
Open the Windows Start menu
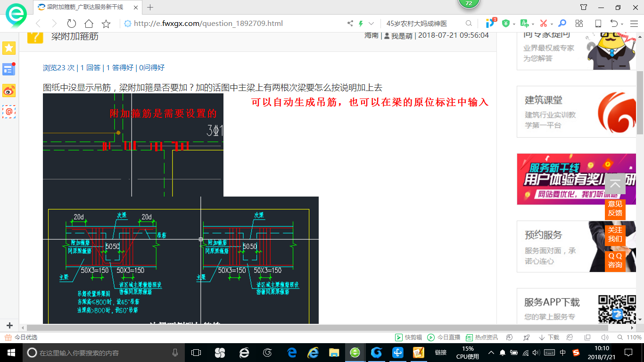coord(11,353)
